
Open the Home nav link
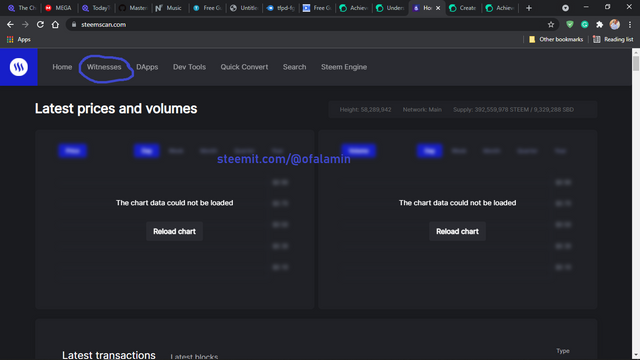coord(62,67)
